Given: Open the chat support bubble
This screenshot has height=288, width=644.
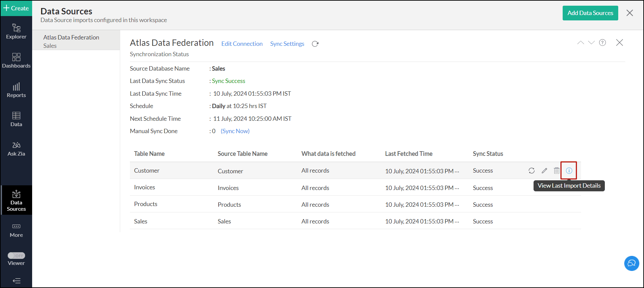Looking at the screenshot, I should click(x=631, y=263).
